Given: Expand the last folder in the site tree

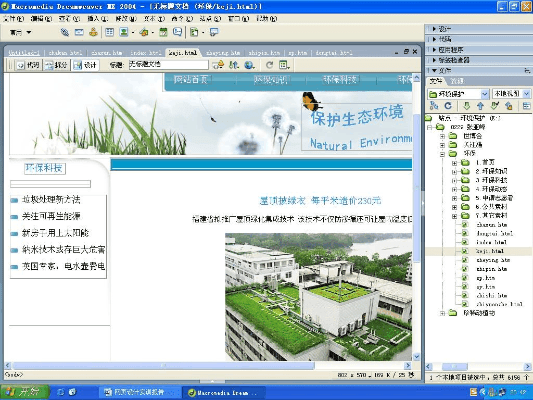Looking at the screenshot, I should (x=442, y=313).
